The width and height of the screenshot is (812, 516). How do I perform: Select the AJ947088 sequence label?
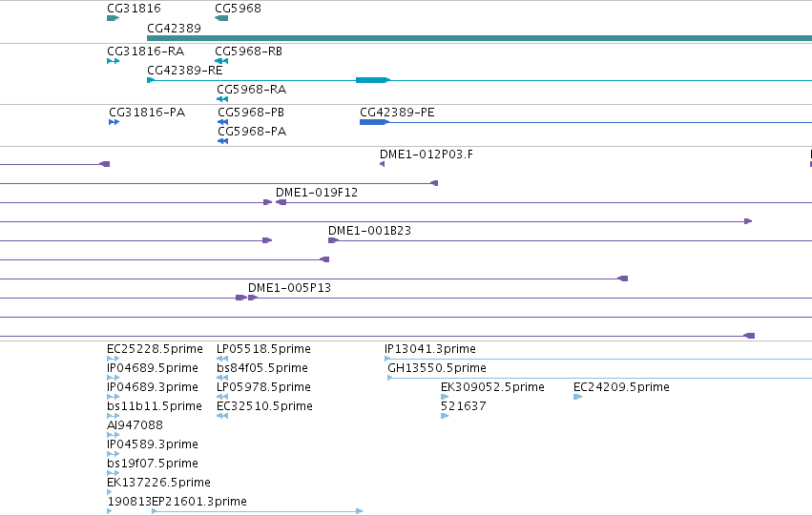pyautogui.click(x=135, y=424)
